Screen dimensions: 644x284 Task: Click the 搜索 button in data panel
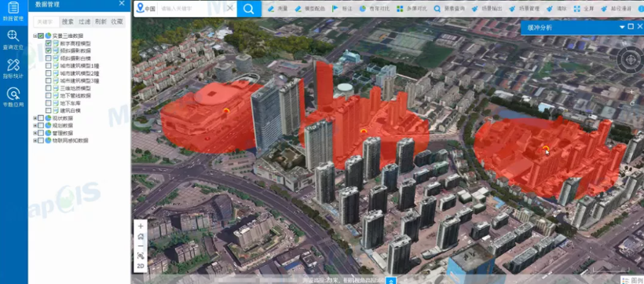pos(68,22)
